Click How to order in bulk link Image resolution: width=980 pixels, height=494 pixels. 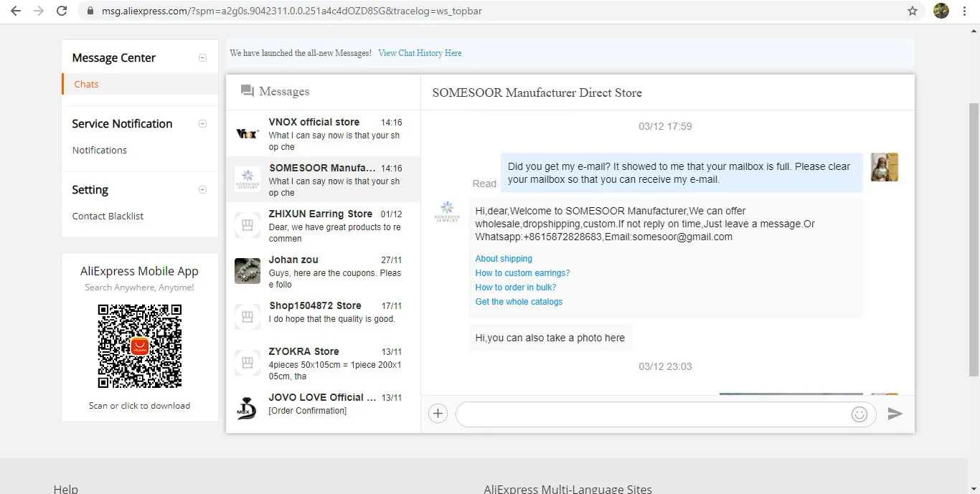coord(516,288)
